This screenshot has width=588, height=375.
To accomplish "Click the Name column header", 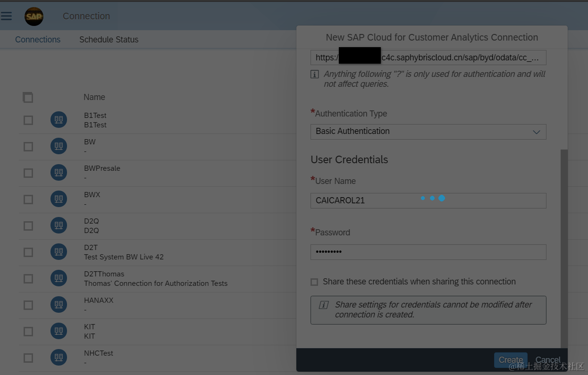I will (94, 97).
